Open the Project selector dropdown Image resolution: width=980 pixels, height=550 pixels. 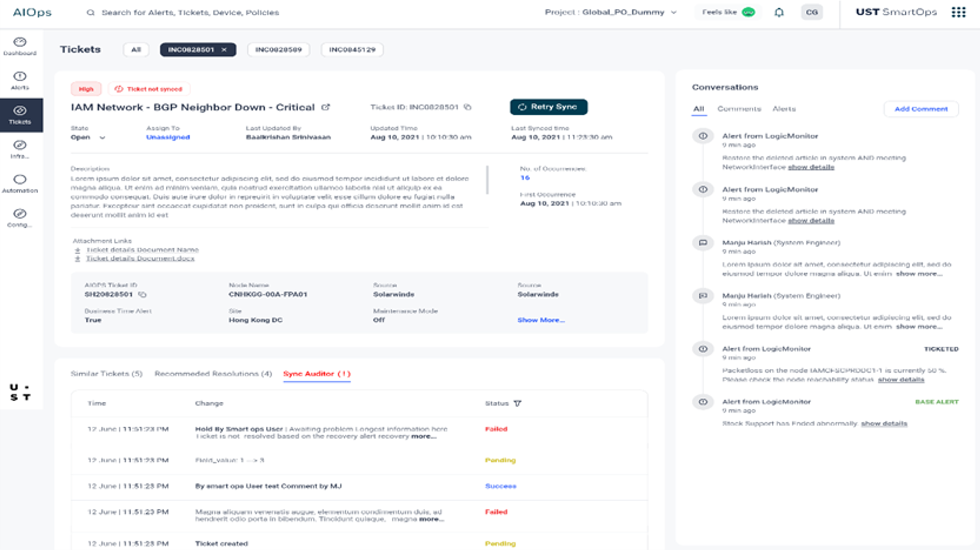[673, 12]
